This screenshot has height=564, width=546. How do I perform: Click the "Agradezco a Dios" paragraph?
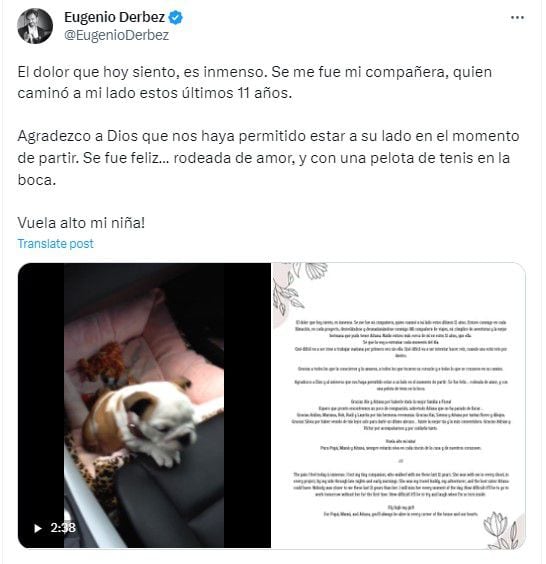(x=268, y=158)
